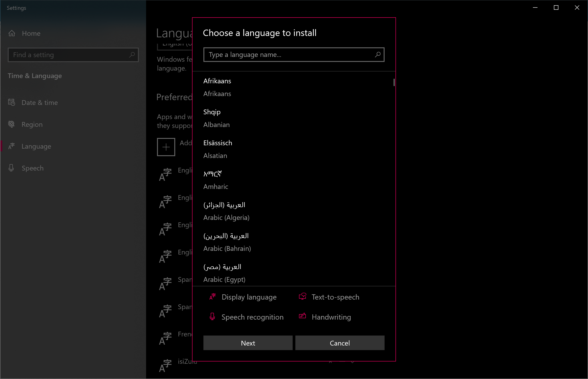Click the Text-to-speech icon
This screenshot has width=588, height=379.
click(303, 297)
